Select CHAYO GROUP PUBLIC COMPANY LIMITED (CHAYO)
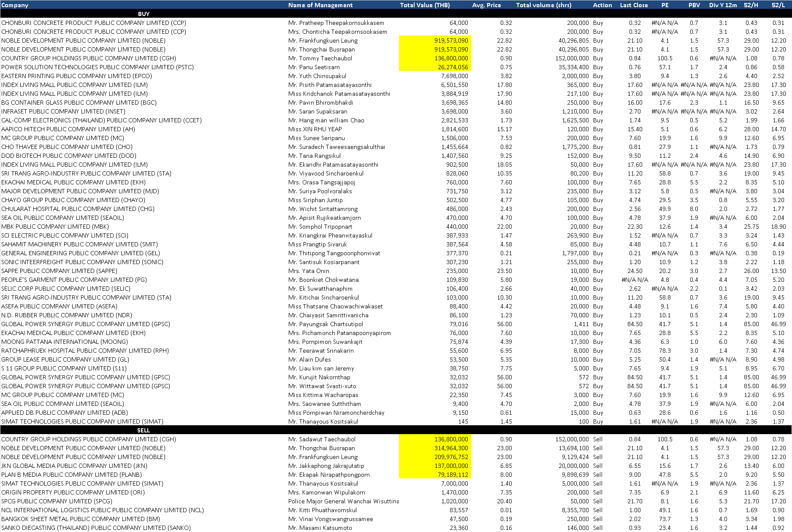This screenshot has width=792, height=532. click(73, 200)
